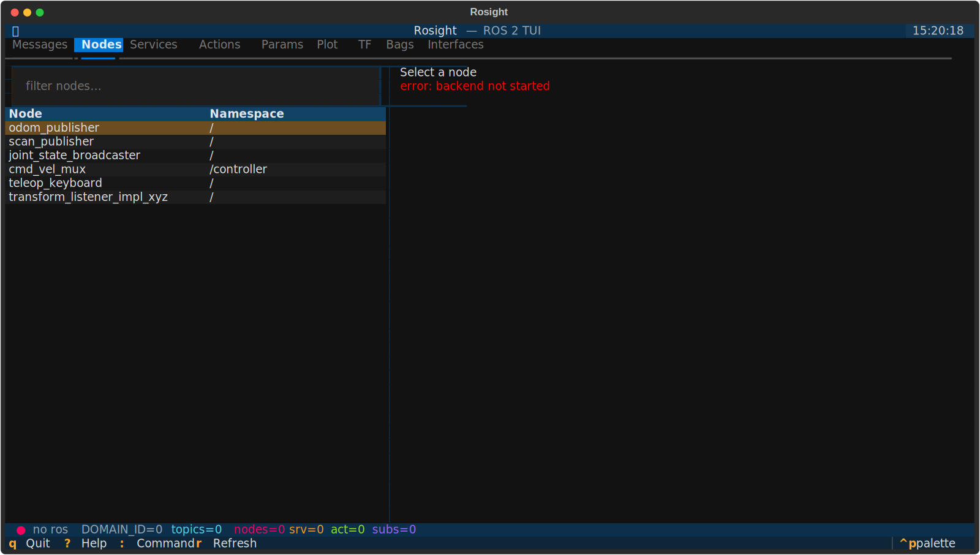Click the DOMAIN_ID=0 status entry
The width and height of the screenshot is (980, 555).
click(122, 529)
